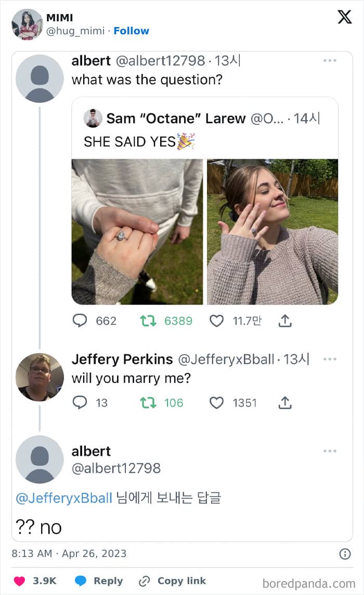This screenshot has height=595, width=364.
Task: Follow the MIMI account
Action: (132, 31)
